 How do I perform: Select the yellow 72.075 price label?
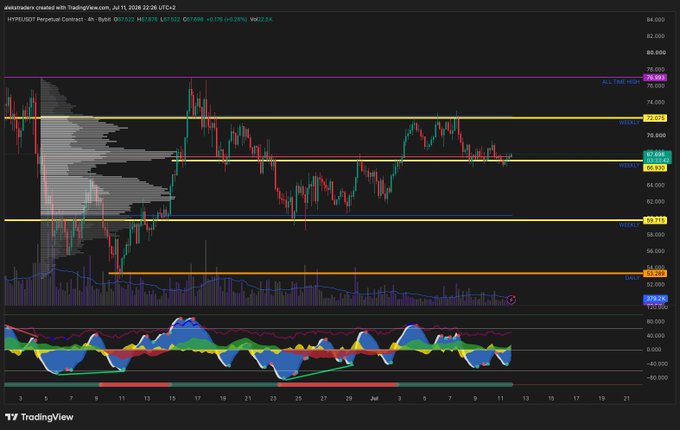coord(654,118)
